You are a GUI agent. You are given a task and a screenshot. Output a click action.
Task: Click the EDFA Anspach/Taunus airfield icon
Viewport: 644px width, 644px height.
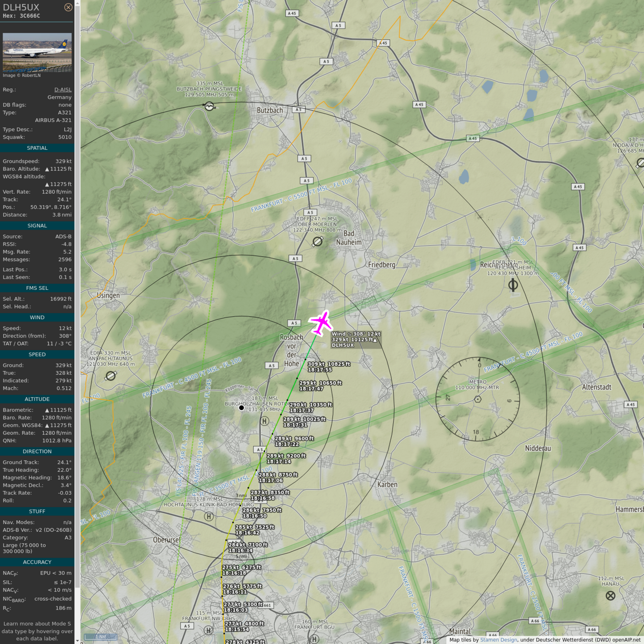(x=110, y=376)
